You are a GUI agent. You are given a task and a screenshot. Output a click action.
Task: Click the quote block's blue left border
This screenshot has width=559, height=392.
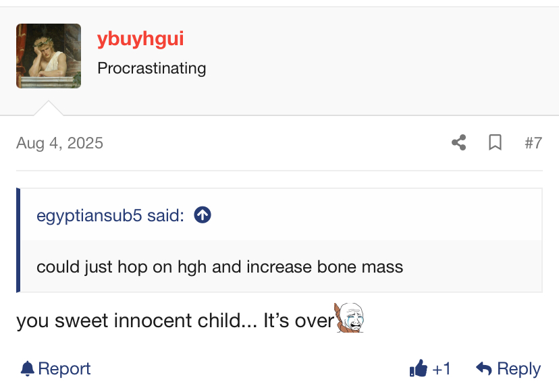[18, 240]
